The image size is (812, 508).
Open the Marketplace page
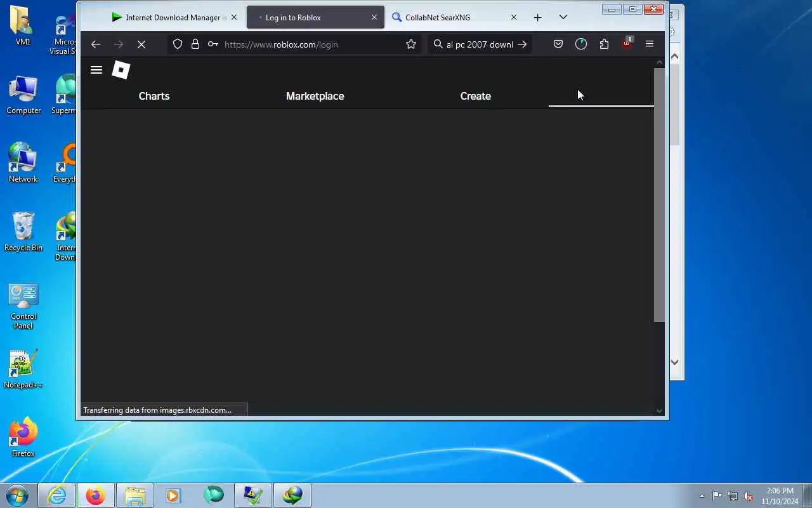(315, 96)
